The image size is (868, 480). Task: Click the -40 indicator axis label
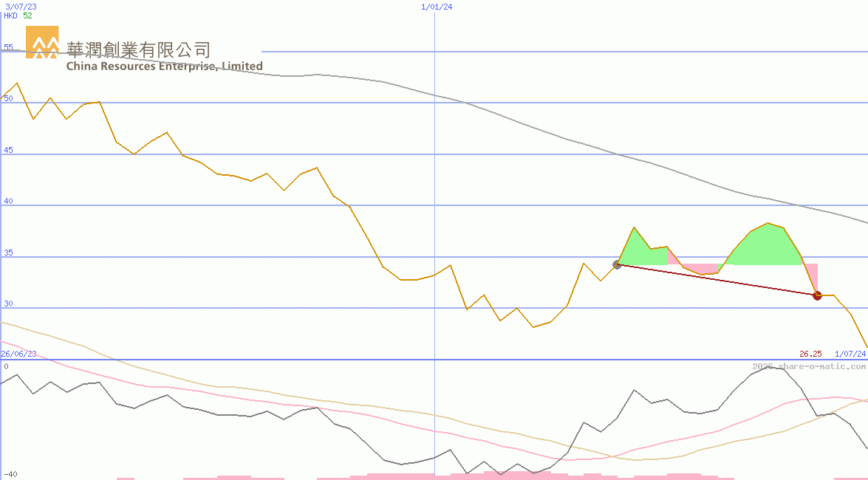click(10, 475)
